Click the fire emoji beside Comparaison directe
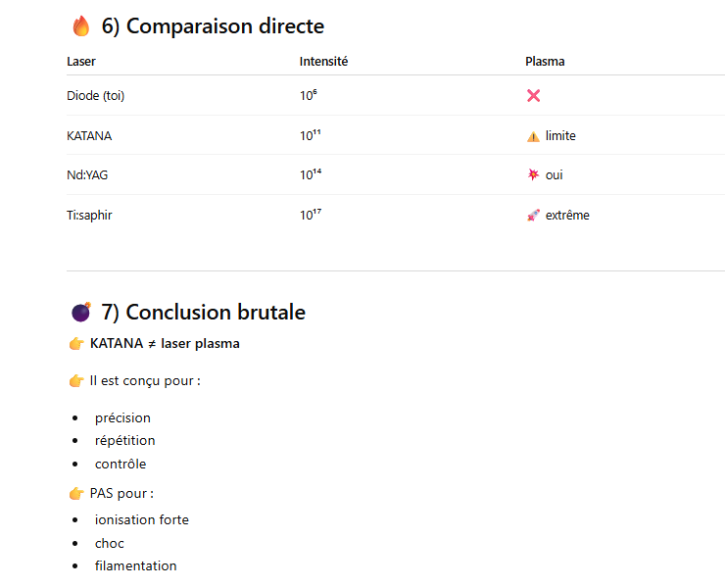 tap(81, 26)
